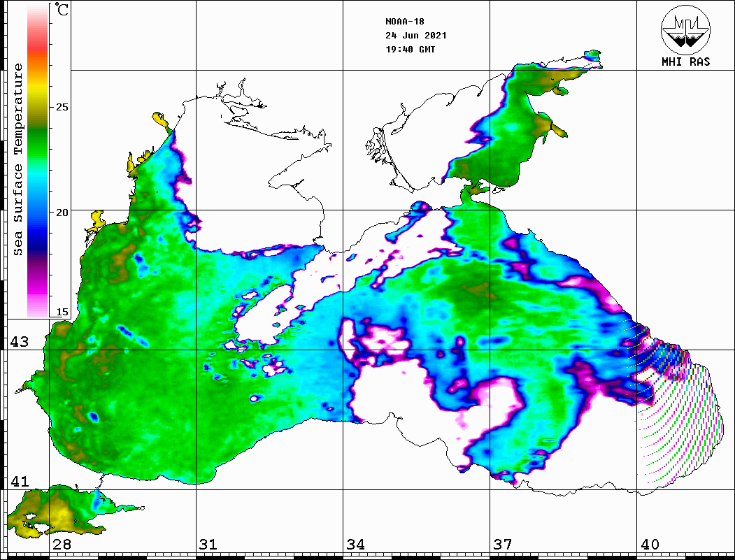Screen dimensions: 735x560
Task: Click the '°C' unit label
Action: point(62,9)
